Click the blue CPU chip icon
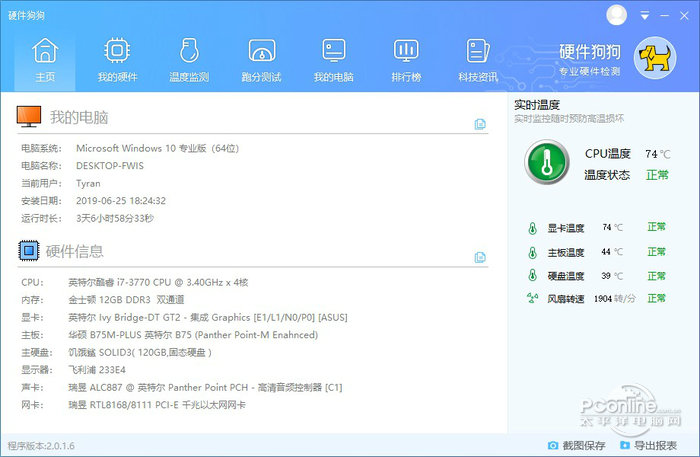 [x=29, y=250]
